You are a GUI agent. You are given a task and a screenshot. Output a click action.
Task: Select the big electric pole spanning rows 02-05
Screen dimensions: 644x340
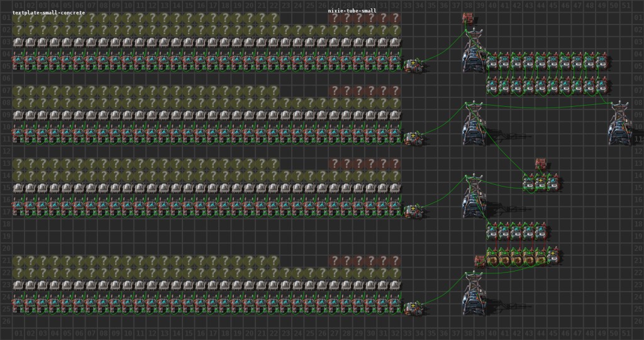point(474,50)
